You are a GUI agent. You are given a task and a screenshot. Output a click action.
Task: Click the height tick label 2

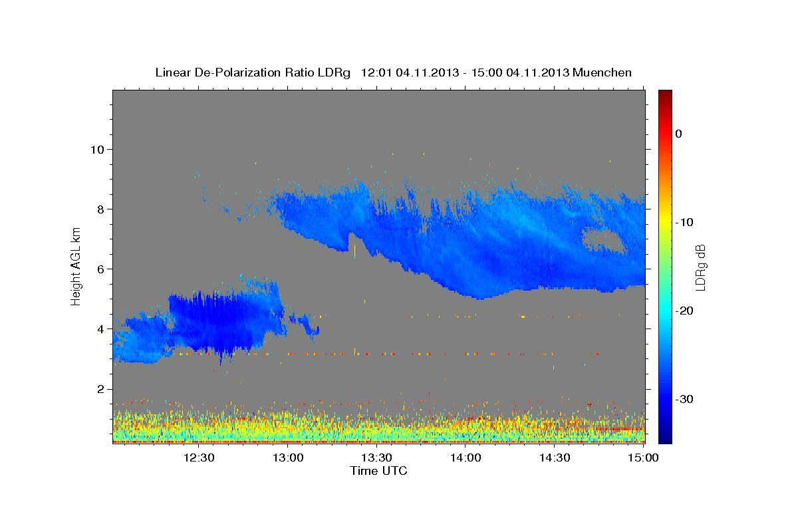(x=100, y=388)
